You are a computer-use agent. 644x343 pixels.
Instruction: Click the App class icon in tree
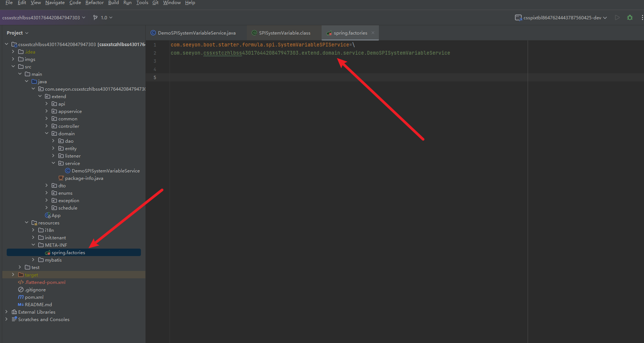click(x=48, y=216)
